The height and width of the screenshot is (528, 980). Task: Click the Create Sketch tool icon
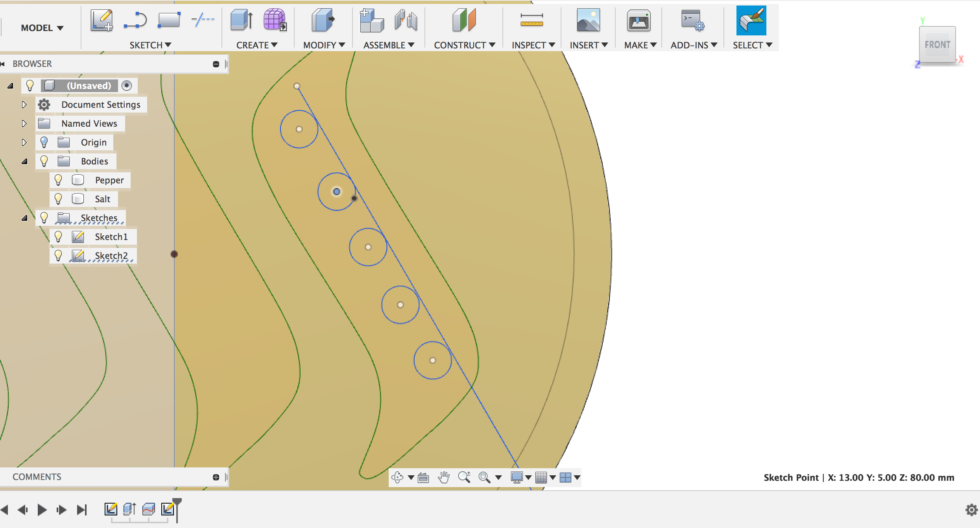(102, 20)
